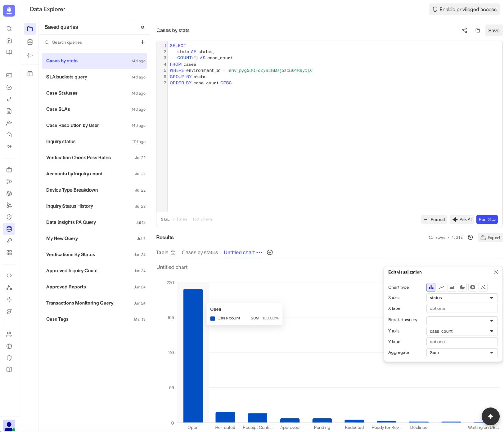Add a new chart tab with the plus icon
This screenshot has width=504, height=432.
click(270, 252)
